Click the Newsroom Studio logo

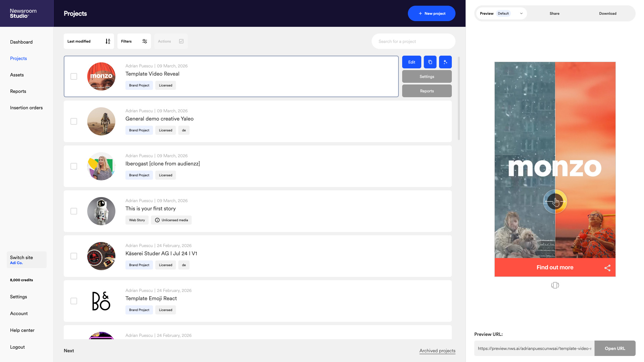tap(23, 13)
